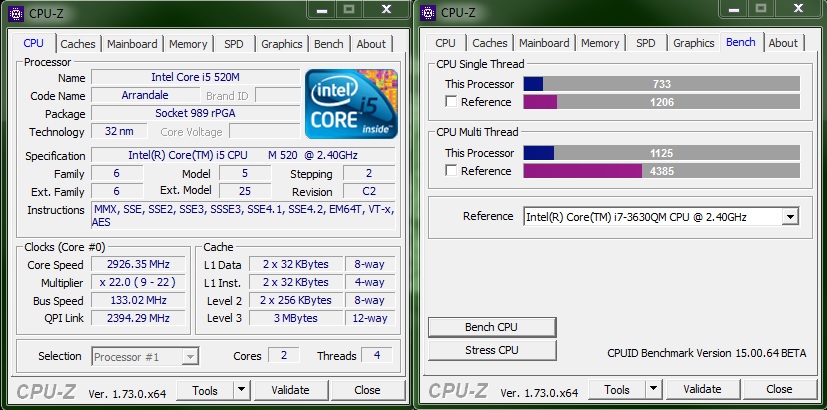Screen dimensions: 827x410
Task: Start the Bench CPU button
Action: [492, 327]
